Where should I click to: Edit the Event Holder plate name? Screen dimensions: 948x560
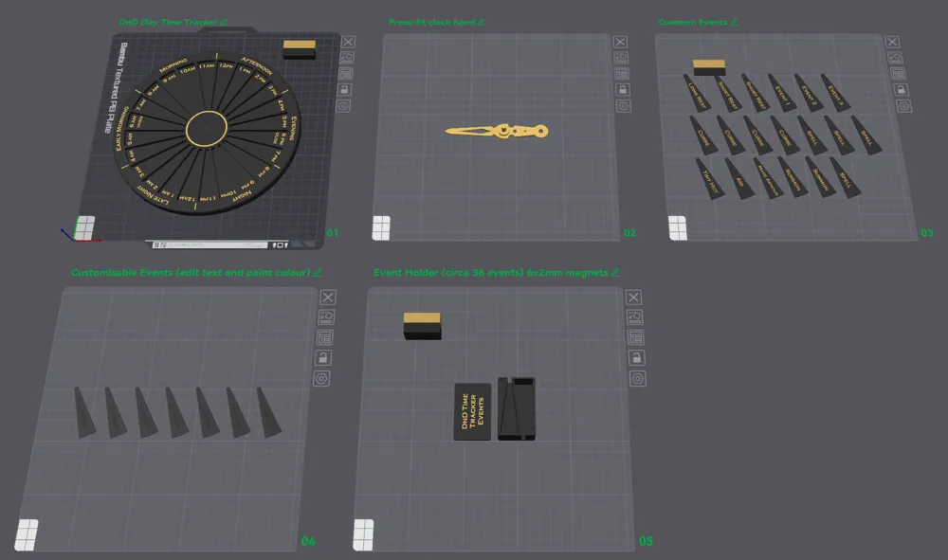click(616, 272)
